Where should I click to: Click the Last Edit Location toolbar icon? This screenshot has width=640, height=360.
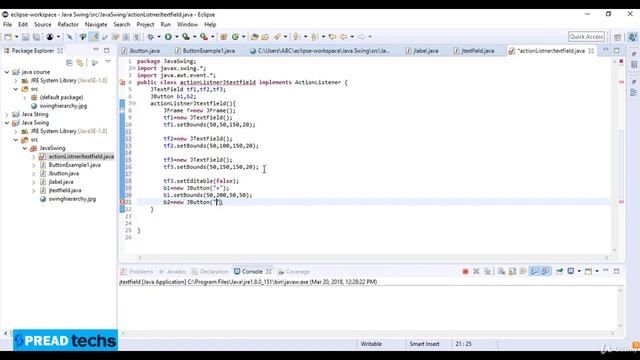[332, 37]
